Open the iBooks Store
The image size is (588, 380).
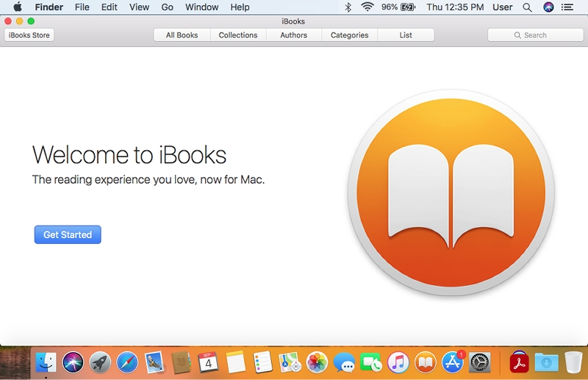pos(29,35)
